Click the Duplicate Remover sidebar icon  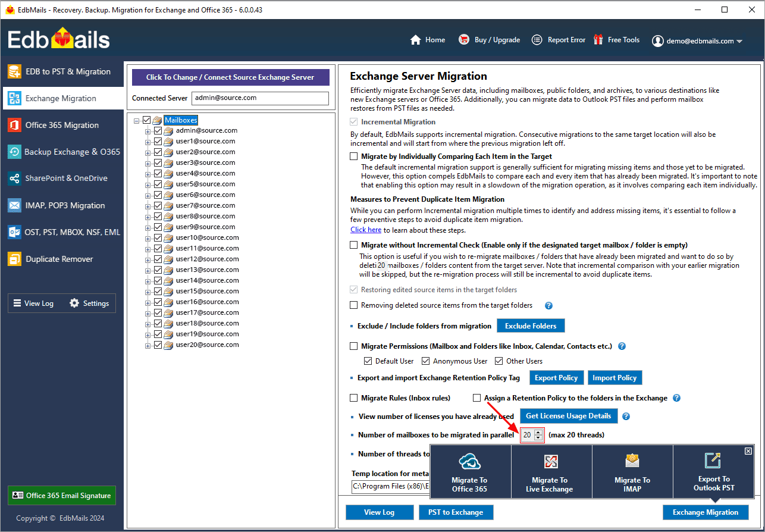[x=14, y=259]
